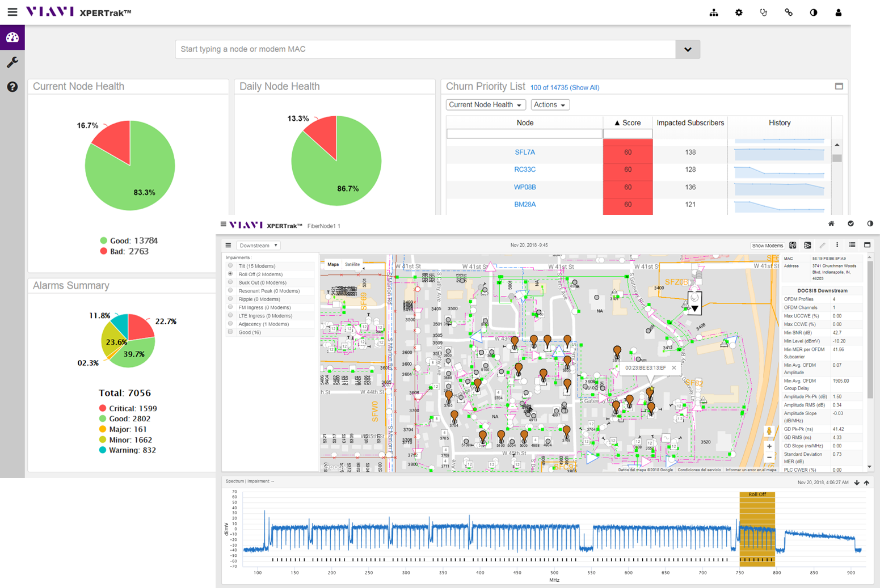Click the Churn Priority List scrollbar thumb
Screen dimensions: 880x588
pos(837,158)
